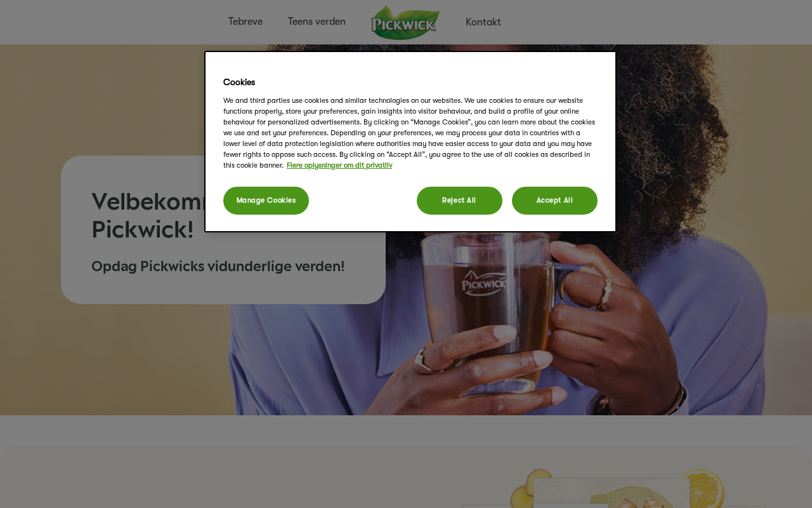Select the tea product thumbnail at the bottom

tap(612, 493)
